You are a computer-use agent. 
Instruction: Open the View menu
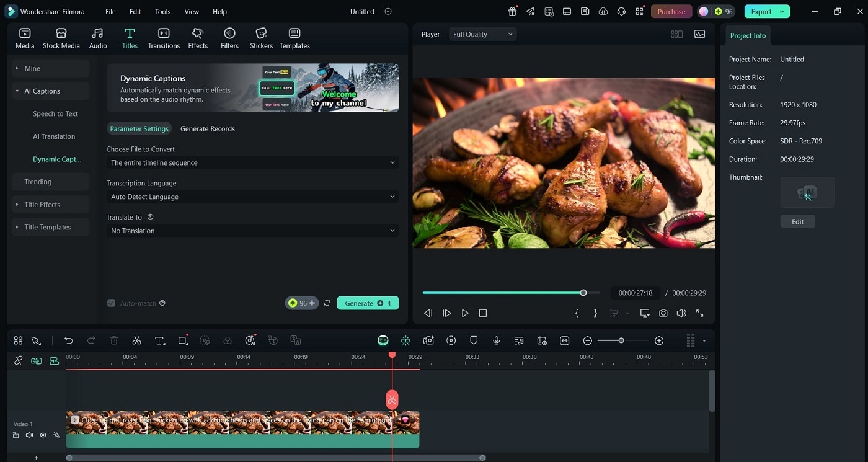[x=192, y=11]
